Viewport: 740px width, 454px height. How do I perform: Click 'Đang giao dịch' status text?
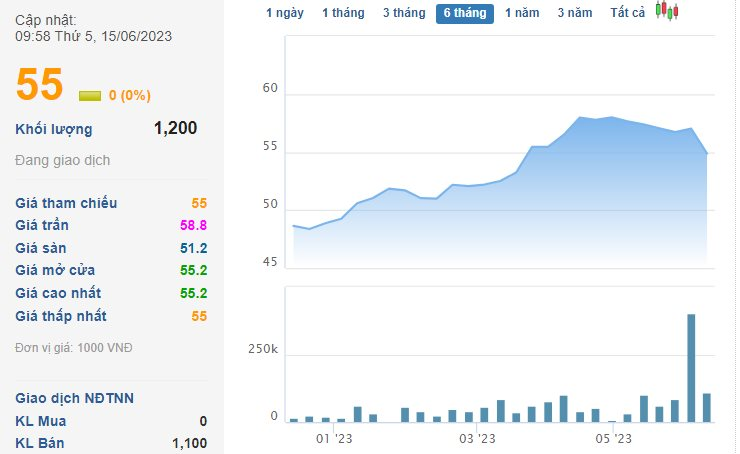point(62,160)
